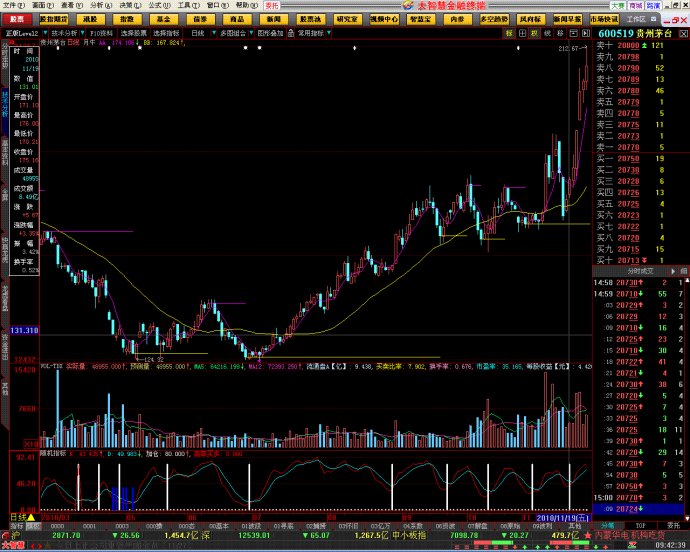Expand the 分时成交 header arrow
The height and width of the screenshot is (552, 690).
673,271
